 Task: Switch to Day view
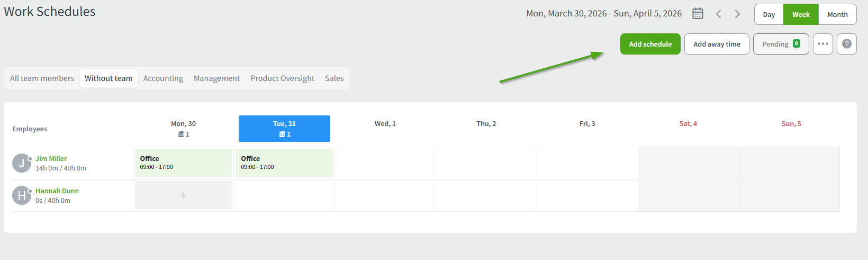point(769,15)
